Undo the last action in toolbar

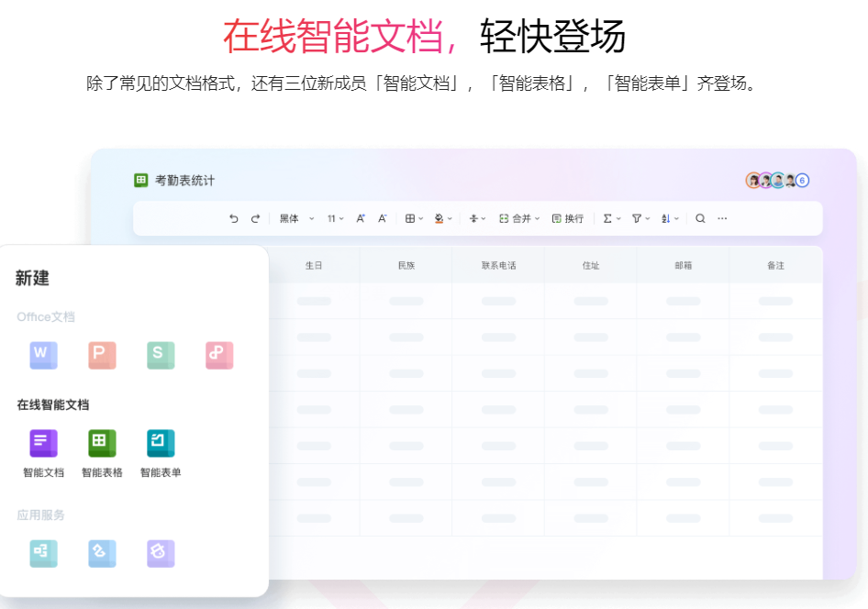tap(234, 218)
